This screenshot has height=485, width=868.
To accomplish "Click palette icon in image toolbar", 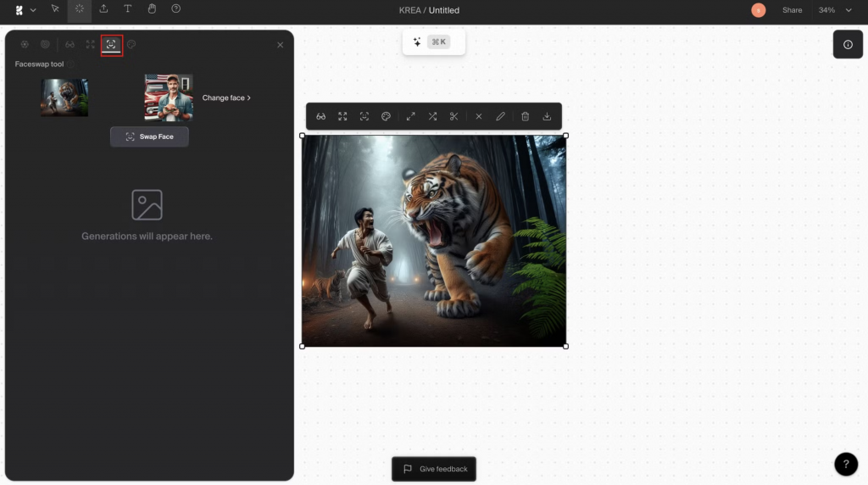I will [x=386, y=116].
